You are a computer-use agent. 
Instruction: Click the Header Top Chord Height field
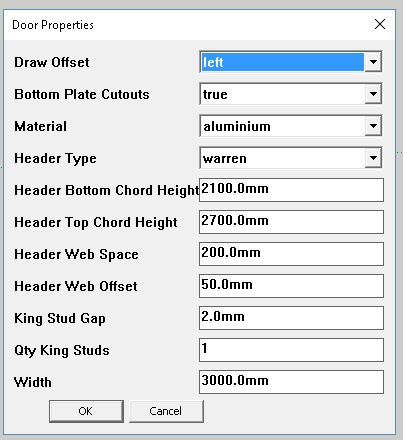click(291, 222)
